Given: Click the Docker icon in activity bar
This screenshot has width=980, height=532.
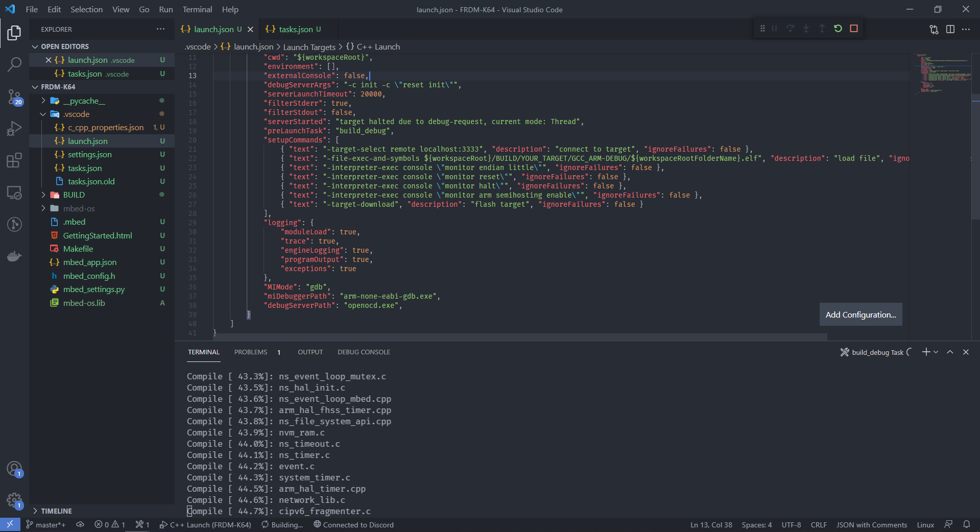Looking at the screenshot, I should click(14, 256).
